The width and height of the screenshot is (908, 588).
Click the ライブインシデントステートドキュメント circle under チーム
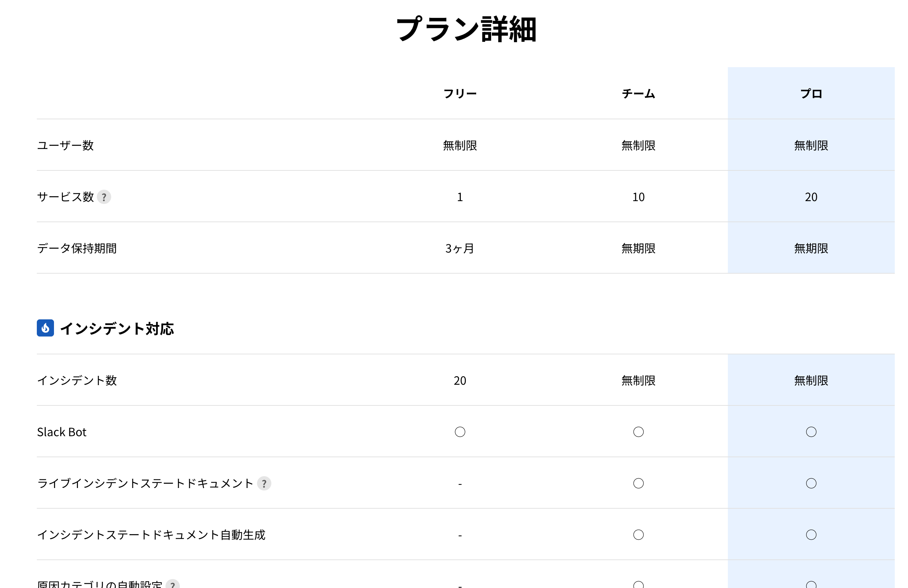coord(638,484)
